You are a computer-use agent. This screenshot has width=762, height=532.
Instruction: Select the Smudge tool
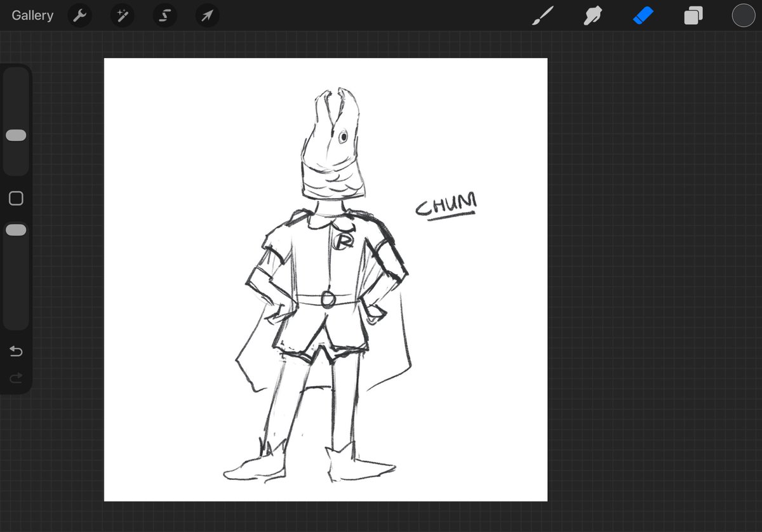pos(592,16)
